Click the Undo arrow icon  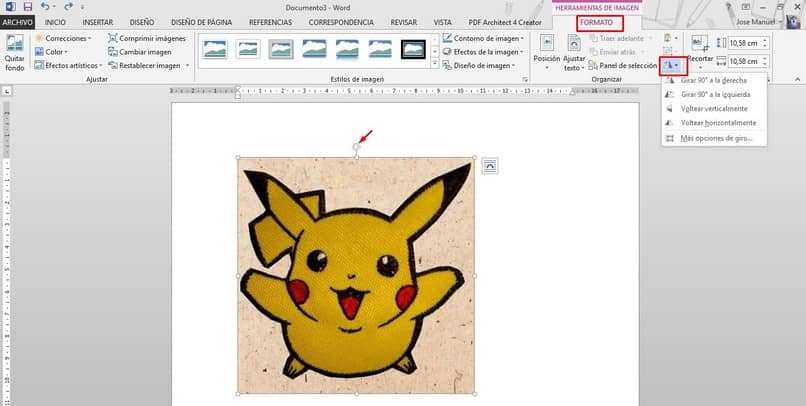tap(46, 6)
